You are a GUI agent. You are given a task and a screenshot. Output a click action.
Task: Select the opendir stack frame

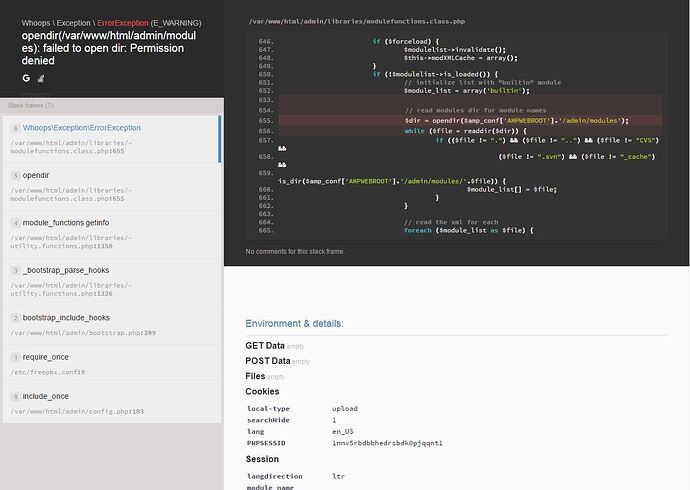112,186
